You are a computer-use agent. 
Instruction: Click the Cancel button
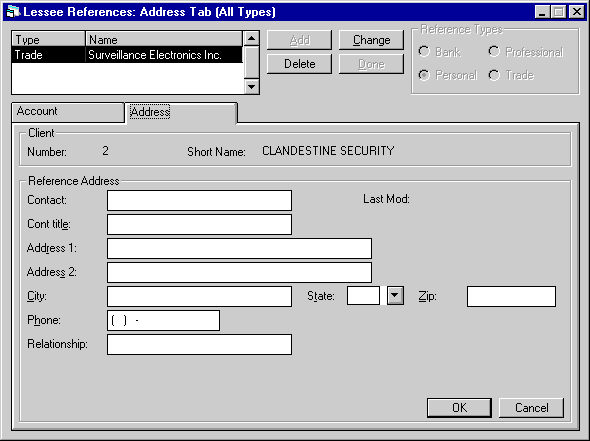pos(531,408)
